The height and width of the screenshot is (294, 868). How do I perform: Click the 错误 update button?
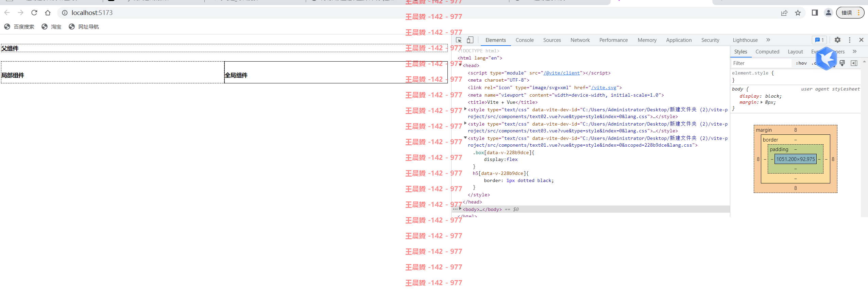point(850,13)
